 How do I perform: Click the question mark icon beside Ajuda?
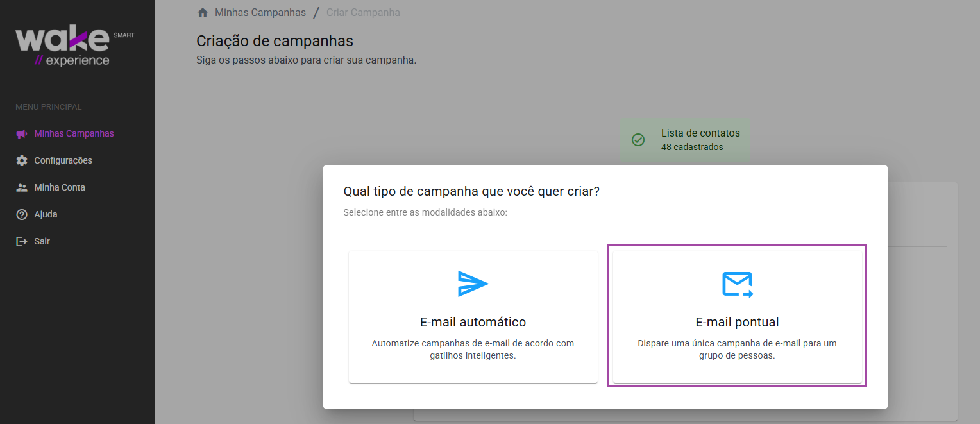22,214
